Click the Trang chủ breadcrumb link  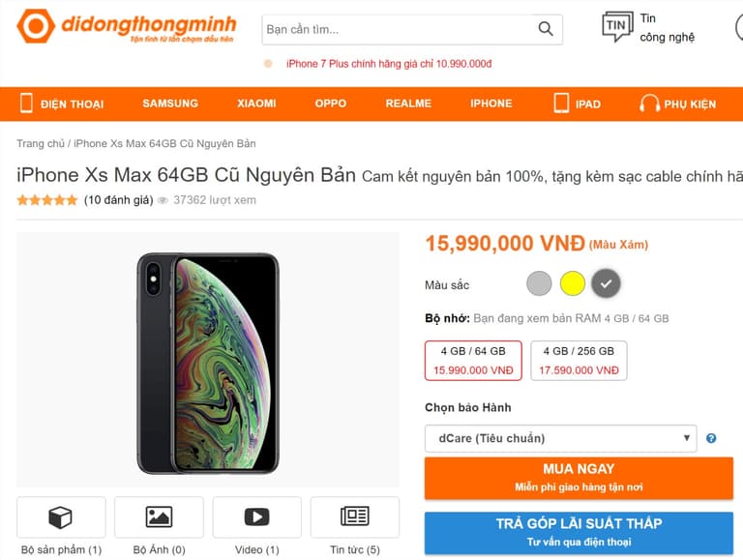[40, 144]
